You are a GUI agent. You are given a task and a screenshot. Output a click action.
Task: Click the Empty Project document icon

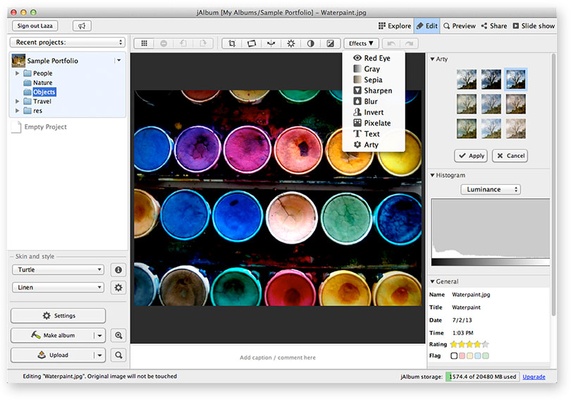[x=16, y=127]
